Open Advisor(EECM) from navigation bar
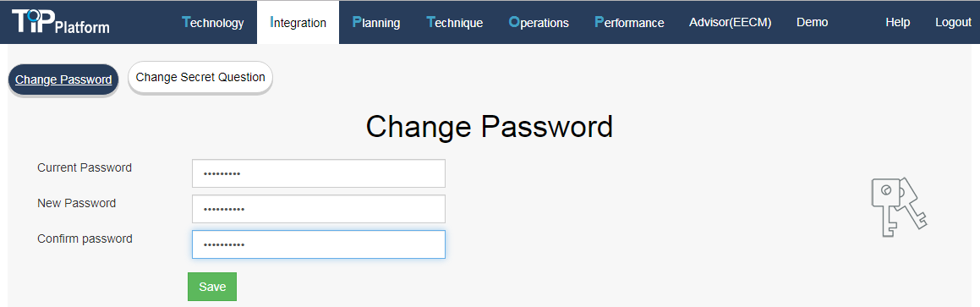 730,23
